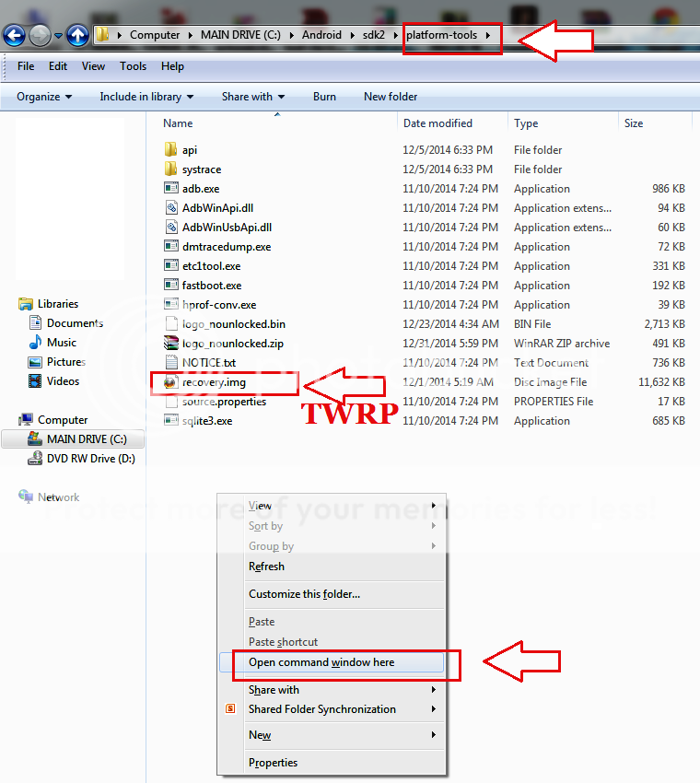The image size is (700, 783).
Task: Expand the New submenu arrow
Action: [x=433, y=735]
